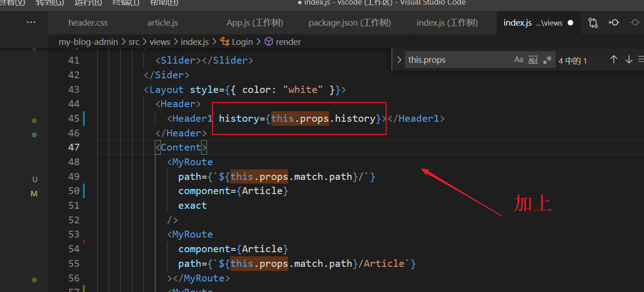The width and height of the screenshot is (644, 292).
Task: Open views breadcrumb dropdown
Action: point(160,42)
